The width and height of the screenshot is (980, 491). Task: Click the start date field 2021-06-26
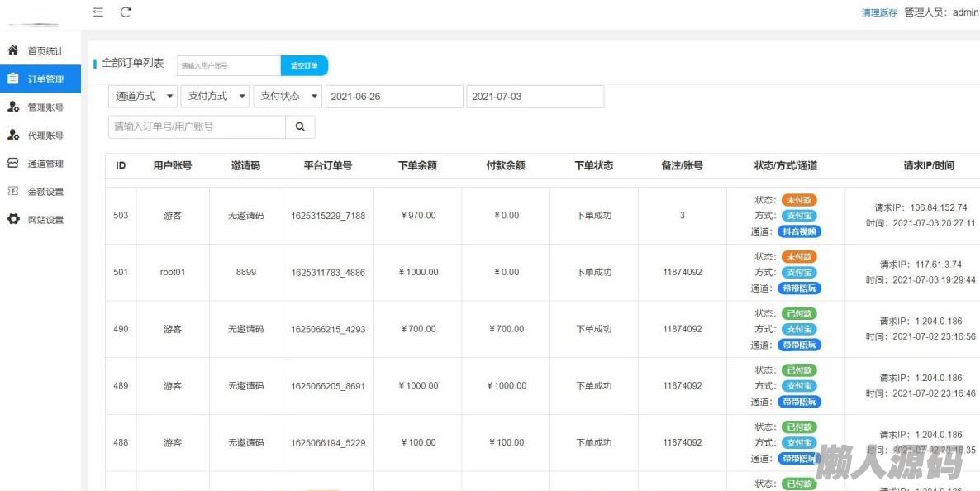click(x=394, y=97)
